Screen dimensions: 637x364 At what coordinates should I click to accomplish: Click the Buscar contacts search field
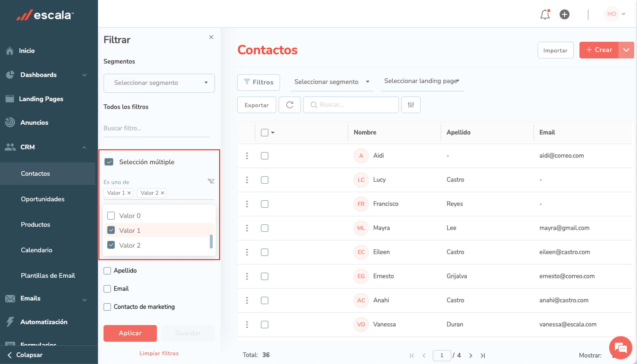351,105
